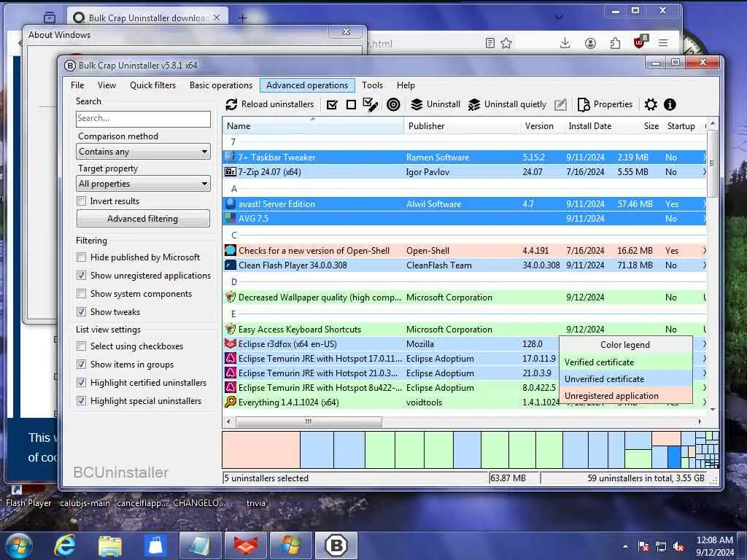
Task: Click the target-shaped toolbar icon
Action: tap(393, 104)
